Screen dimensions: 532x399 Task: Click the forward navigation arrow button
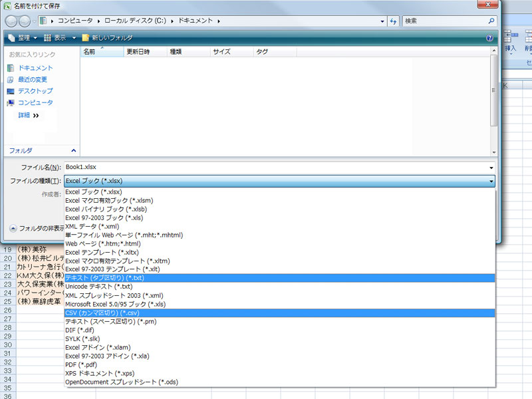pos(25,21)
